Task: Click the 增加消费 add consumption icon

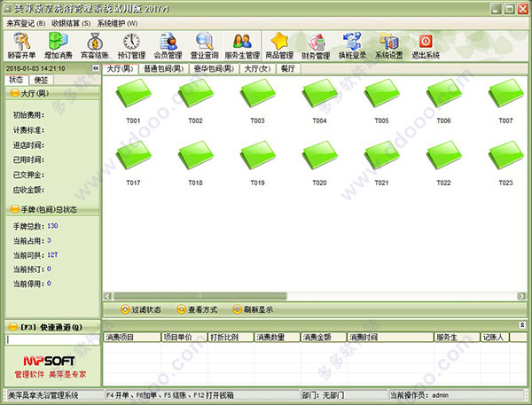Action: click(59, 46)
